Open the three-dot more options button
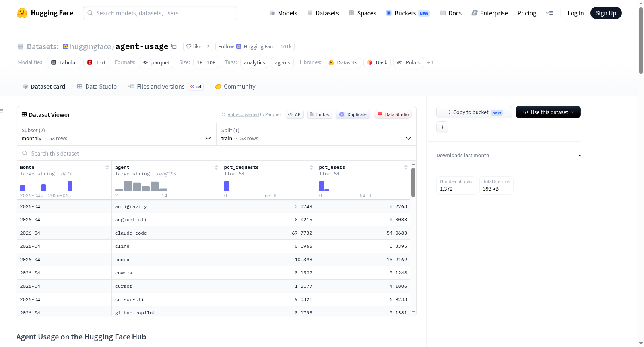644x347 pixels. click(442, 127)
